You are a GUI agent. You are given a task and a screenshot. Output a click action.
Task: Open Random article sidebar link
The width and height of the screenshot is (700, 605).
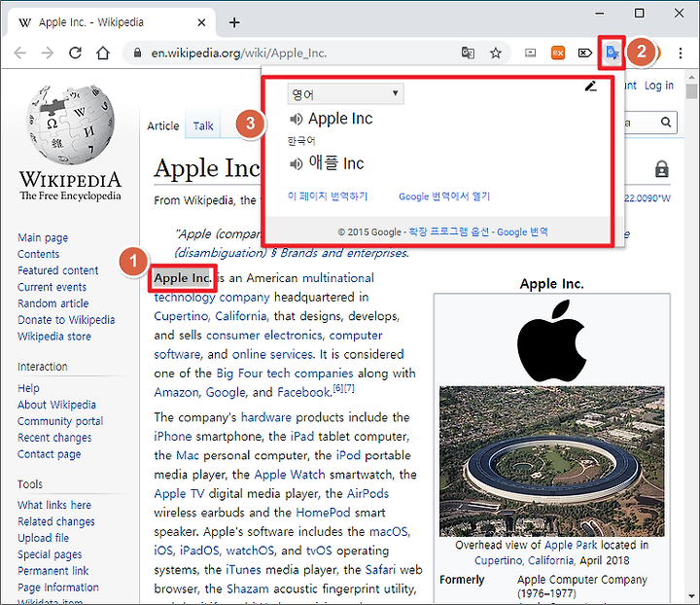53,303
